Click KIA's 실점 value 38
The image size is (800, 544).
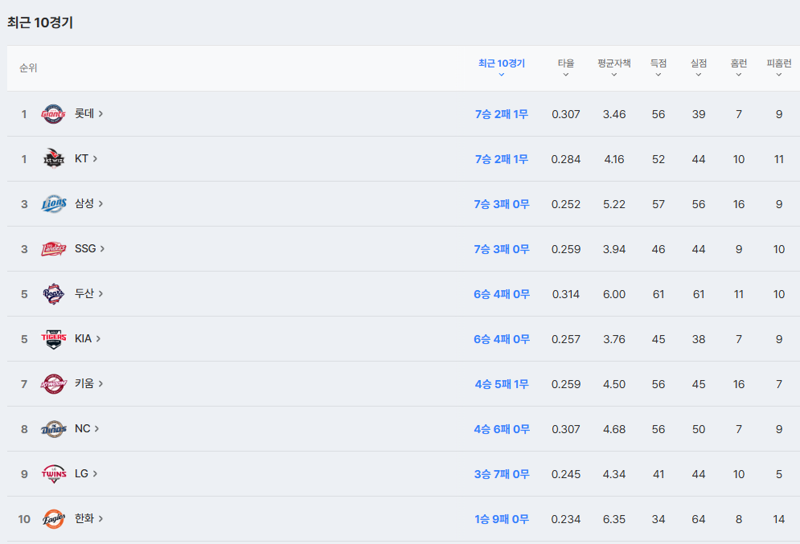click(698, 339)
